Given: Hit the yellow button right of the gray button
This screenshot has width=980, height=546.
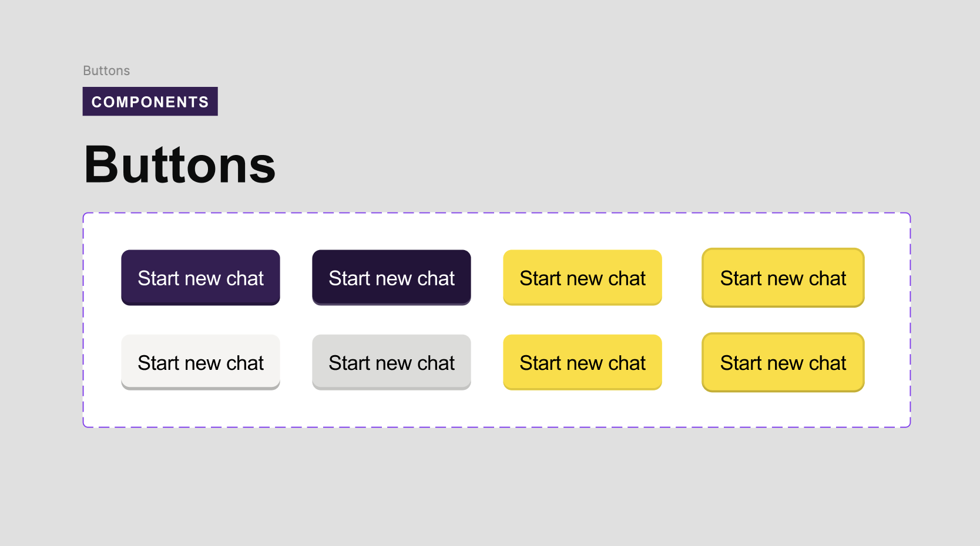Looking at the screenshot, I should [582, 362].
